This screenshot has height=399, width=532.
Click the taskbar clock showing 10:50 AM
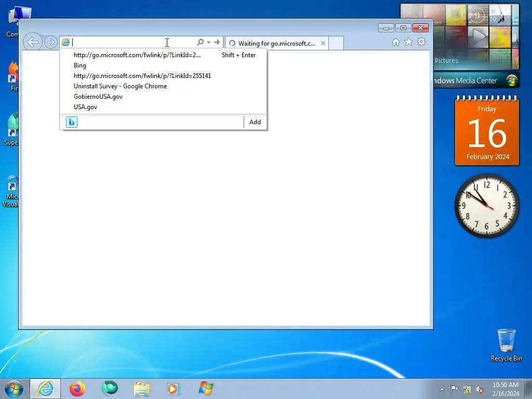click(506, 389)
